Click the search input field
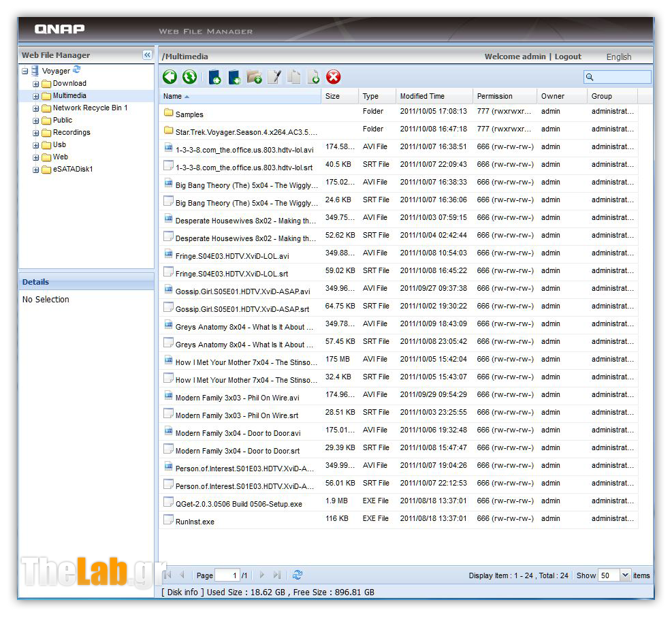The image size is (672, 617). pyautogui.click(x=618, y=77)
